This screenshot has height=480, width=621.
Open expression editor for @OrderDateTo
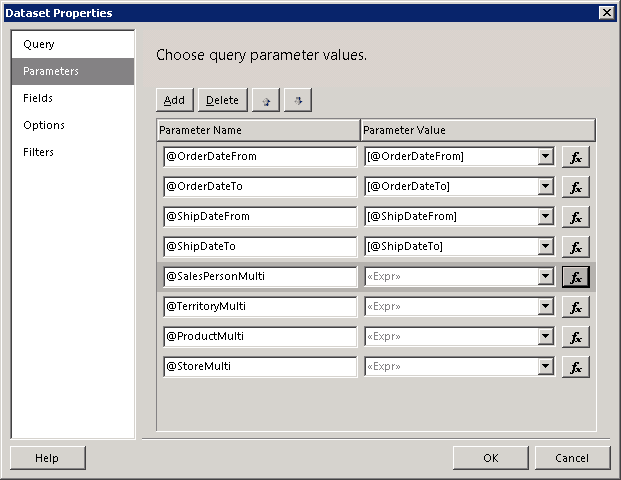coord(575,187)
